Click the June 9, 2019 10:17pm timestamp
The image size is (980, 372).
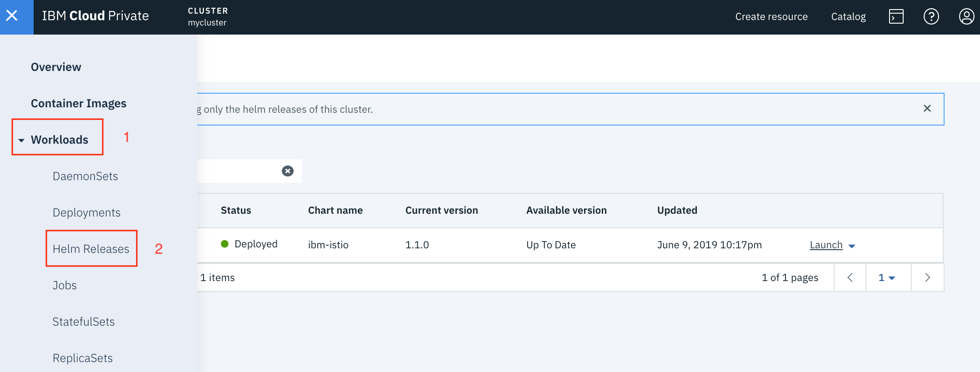710,245
